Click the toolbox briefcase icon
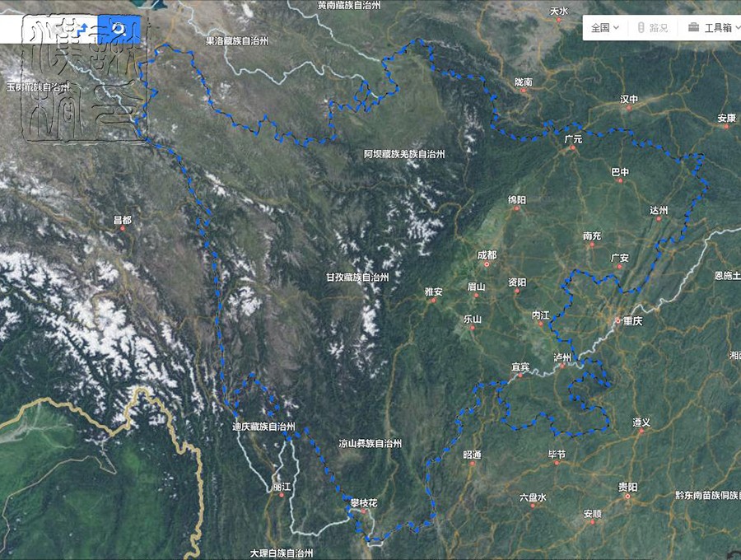The image size is (741, 560). (693, 27)
